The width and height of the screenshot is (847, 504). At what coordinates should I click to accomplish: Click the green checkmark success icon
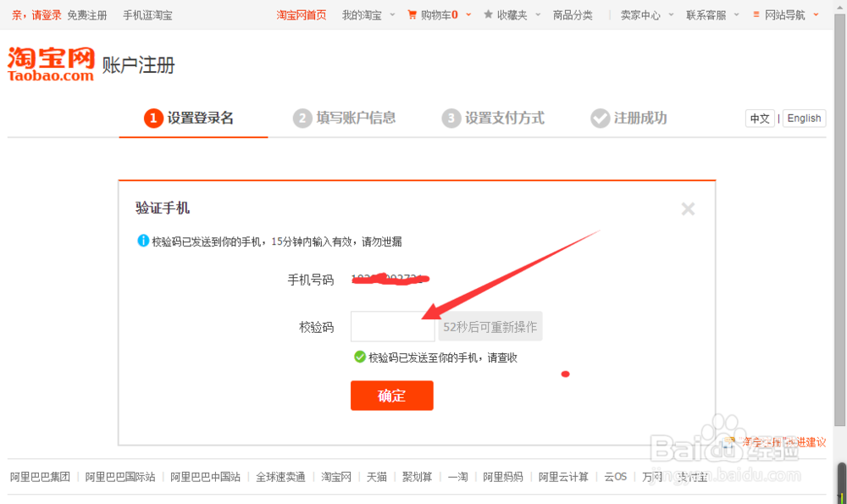coord(360,357)
